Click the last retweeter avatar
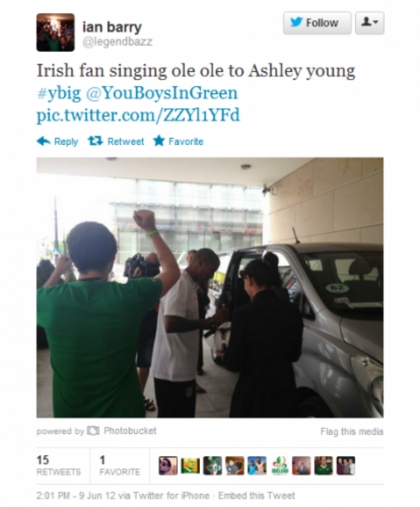Image resolution: width=420 pixels, height=507 pixels. [x=346, y=466]
